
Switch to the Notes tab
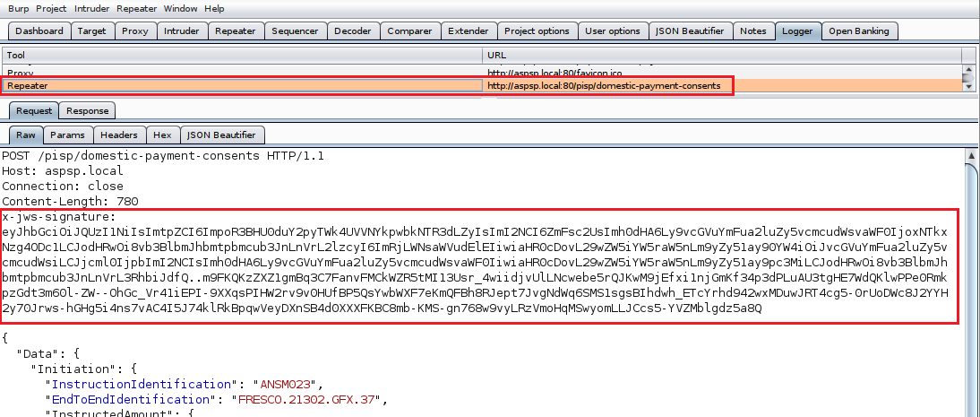753,30
